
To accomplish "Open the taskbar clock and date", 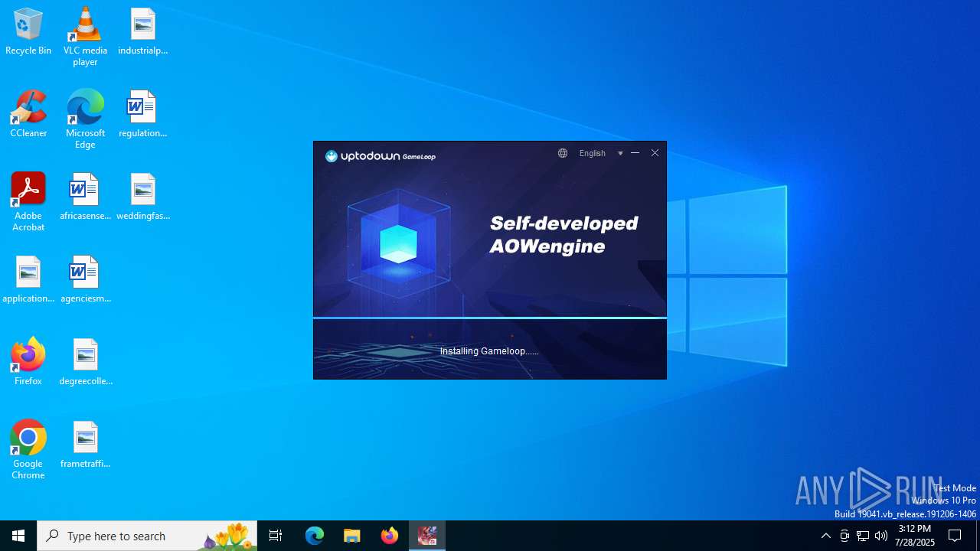I will 915,536.
